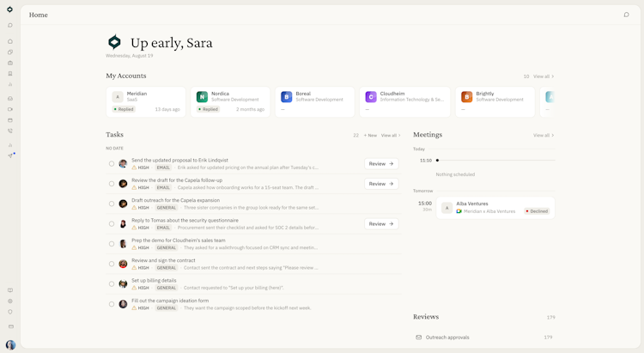Open the Nordica account card
Screen dimensions: 644x353
click(230, 102)
